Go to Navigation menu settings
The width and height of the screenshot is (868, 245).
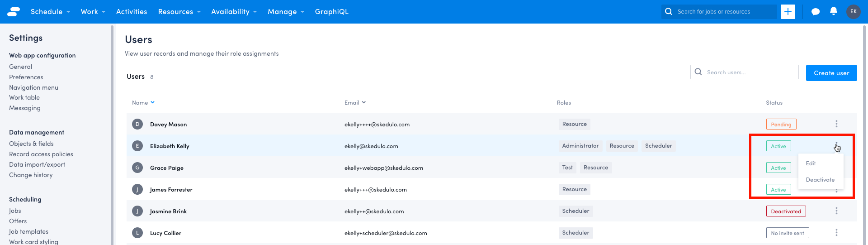pos(33,88)
